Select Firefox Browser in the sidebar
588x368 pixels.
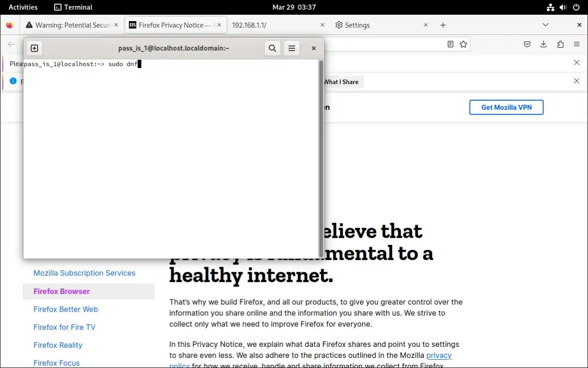click(88, 291)
